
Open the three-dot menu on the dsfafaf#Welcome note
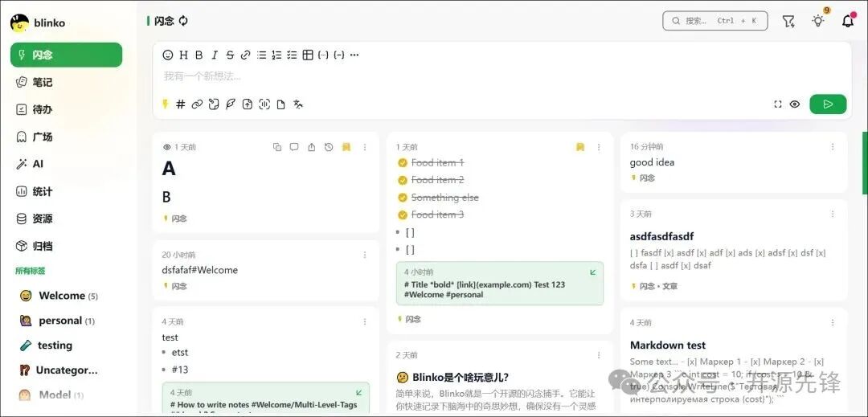pyautogui.click(x=365, y=255)
